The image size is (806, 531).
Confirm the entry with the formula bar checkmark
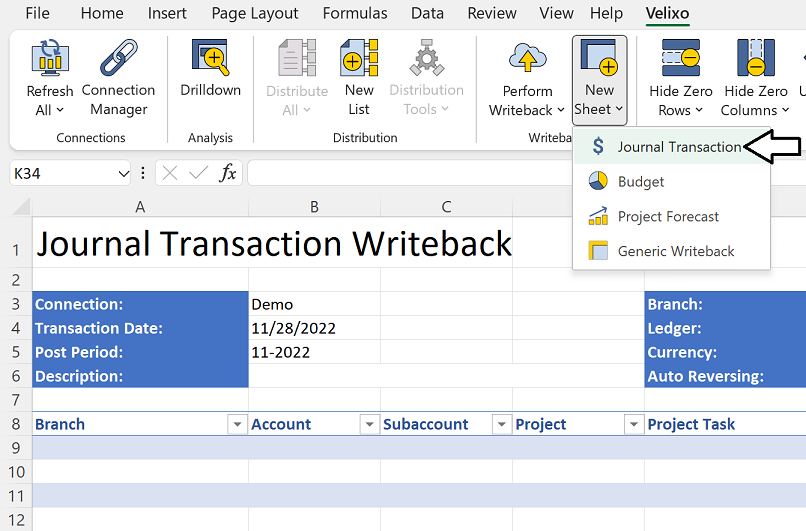[198, 173]
